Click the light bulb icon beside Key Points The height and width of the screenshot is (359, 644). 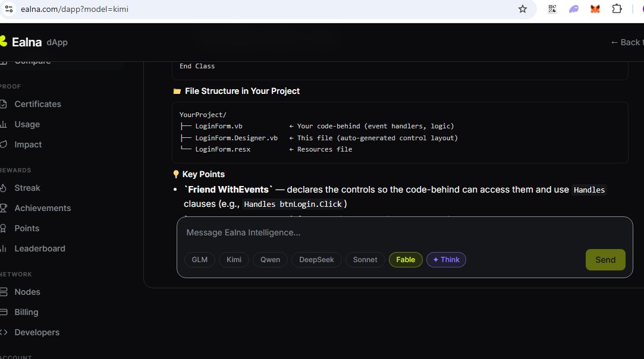coord(176,174)
